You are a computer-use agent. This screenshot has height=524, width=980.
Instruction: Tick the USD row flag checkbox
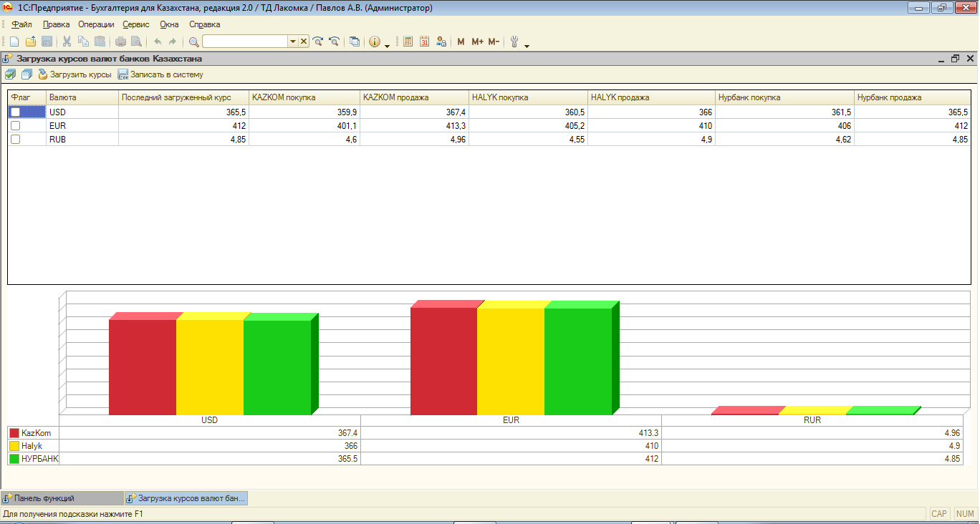(x=15, y=112)
